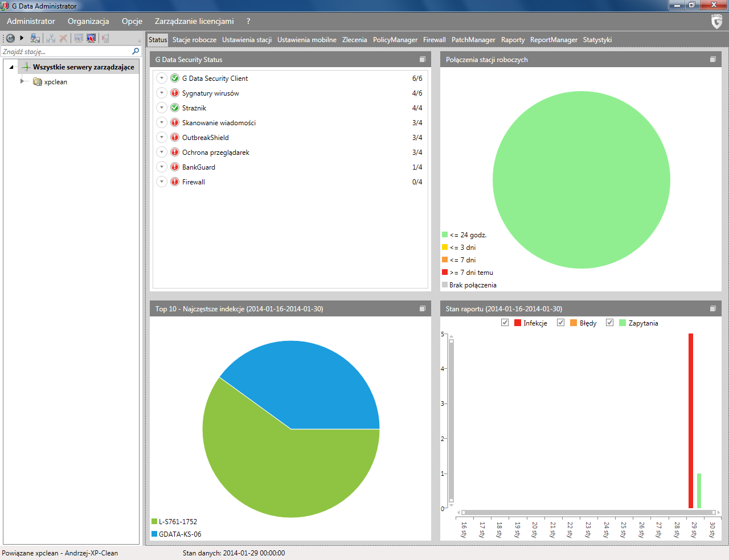Click the blue GDATA-KS-06 legend swatch

click(x=154, y=534)
